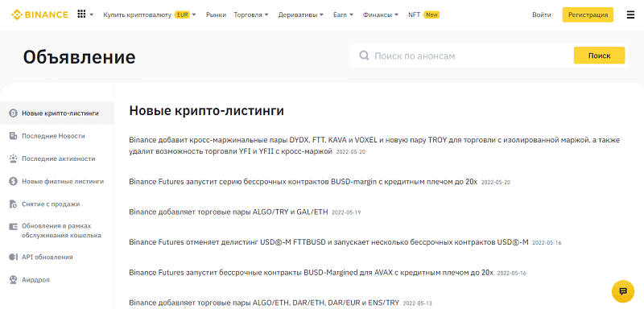Click the Объявление page heading
This screenshot has height=309, width=644.
(x=79, y=57)
